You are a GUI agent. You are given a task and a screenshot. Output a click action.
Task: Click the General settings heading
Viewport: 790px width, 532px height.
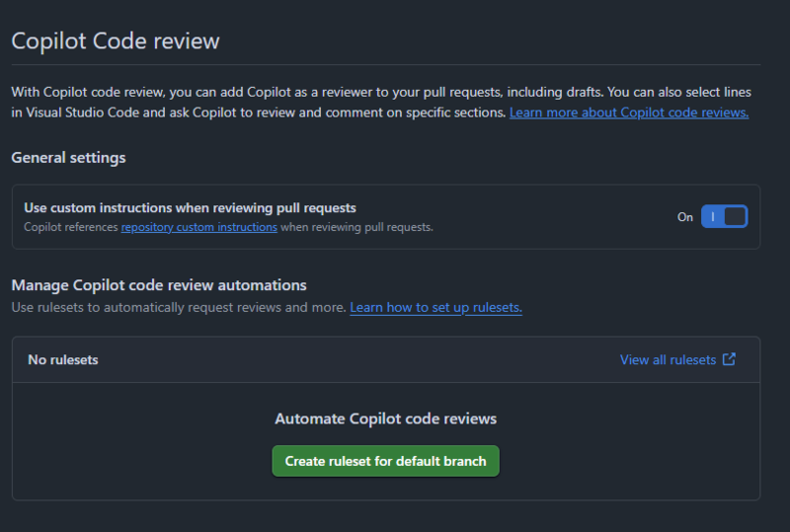point(68,158)
